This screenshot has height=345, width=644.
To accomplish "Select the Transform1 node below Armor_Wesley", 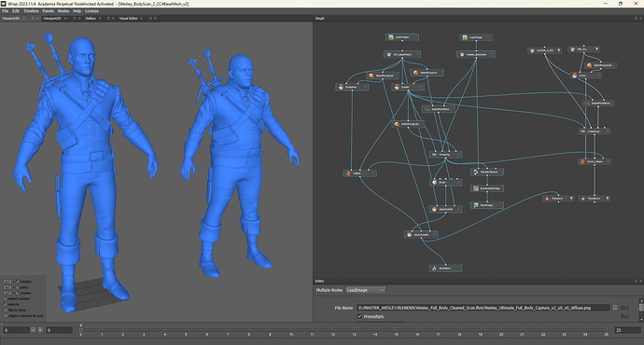I will tap(595, 199).
